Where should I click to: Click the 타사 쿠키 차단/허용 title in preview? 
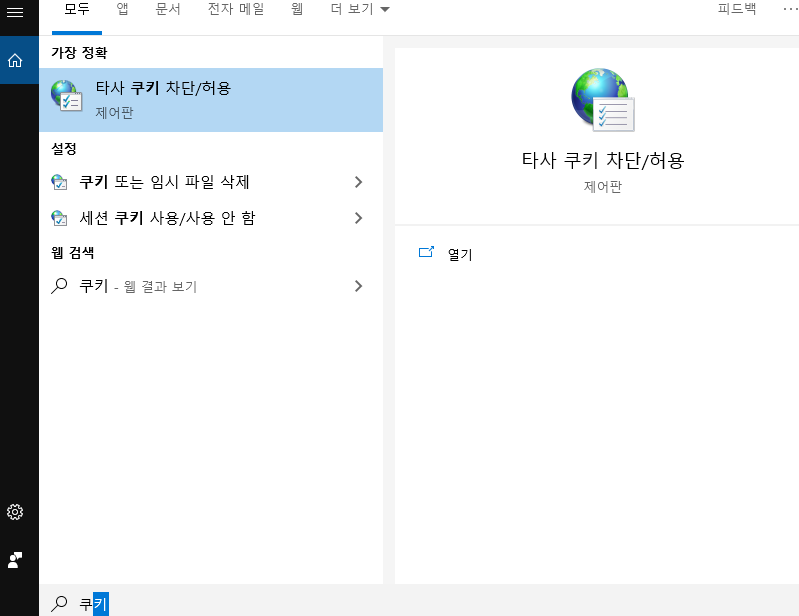tap(603, 160)
